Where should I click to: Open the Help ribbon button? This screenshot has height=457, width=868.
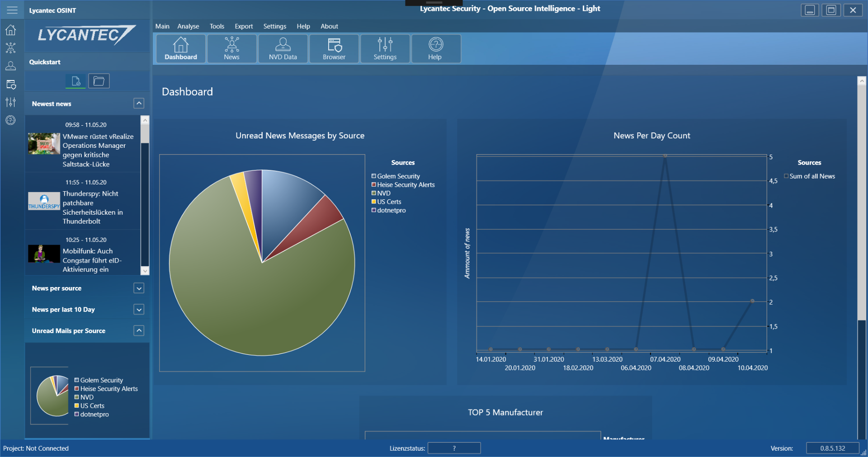pyautogui.click(x=435, y=48)
